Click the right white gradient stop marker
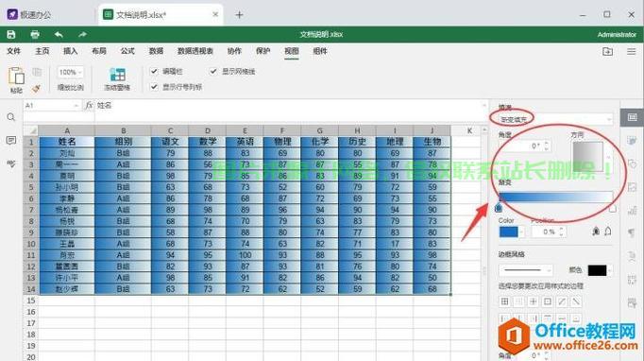Screen dimensions: 644x361 (x=613, y=209)
